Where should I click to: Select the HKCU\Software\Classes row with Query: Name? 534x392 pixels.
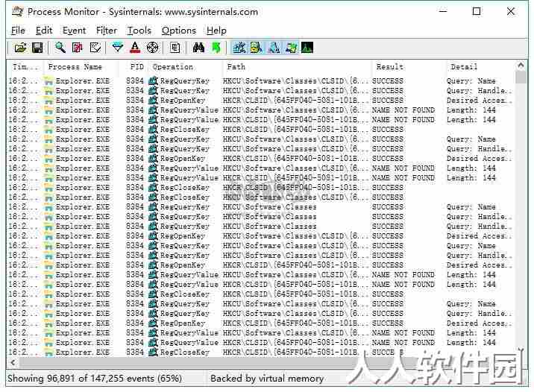pos(260,207)
